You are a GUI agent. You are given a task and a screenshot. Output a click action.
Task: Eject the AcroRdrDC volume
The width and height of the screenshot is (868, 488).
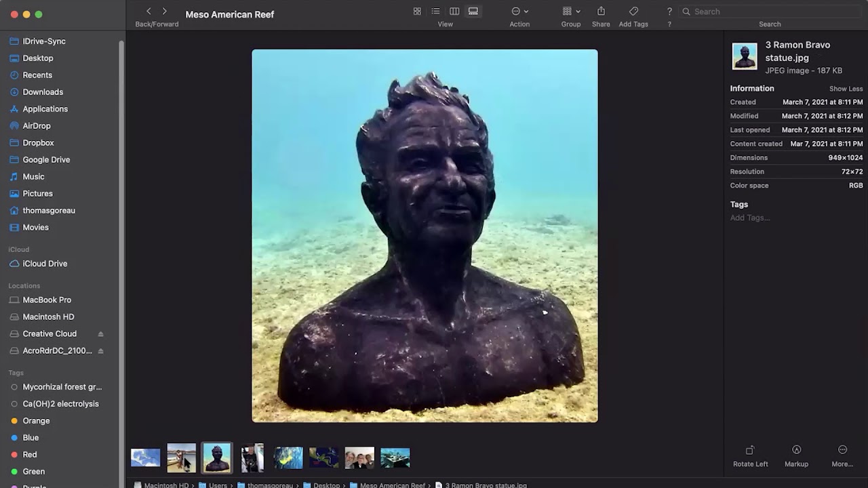100,351
